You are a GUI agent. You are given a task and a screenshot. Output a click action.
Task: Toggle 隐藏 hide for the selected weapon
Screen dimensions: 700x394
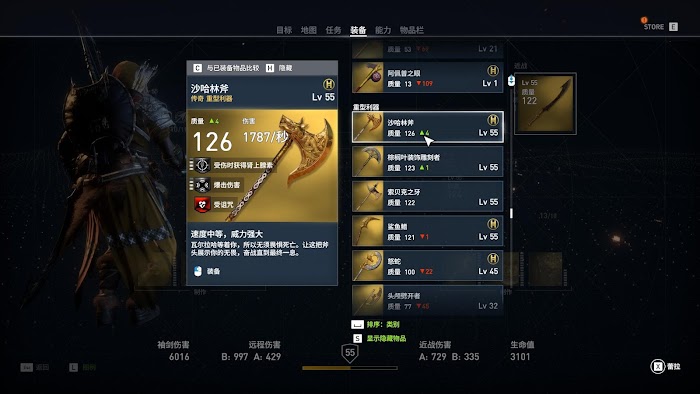coord(279,68)
